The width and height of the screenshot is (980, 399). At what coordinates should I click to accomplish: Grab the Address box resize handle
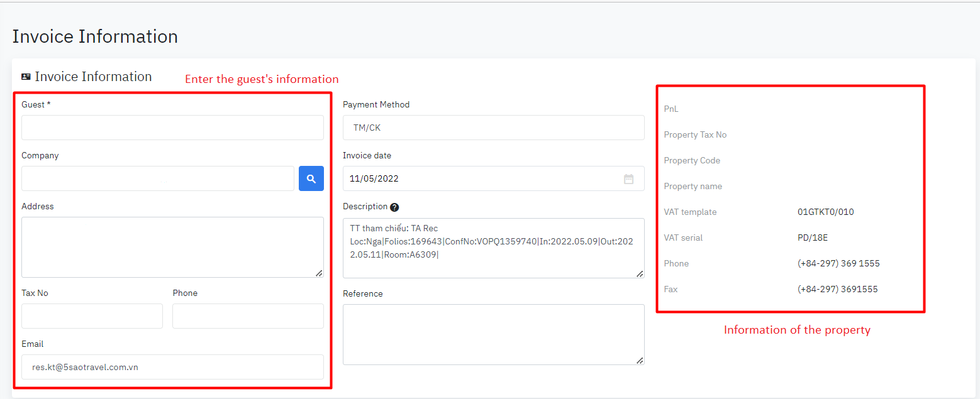[319, 273]
